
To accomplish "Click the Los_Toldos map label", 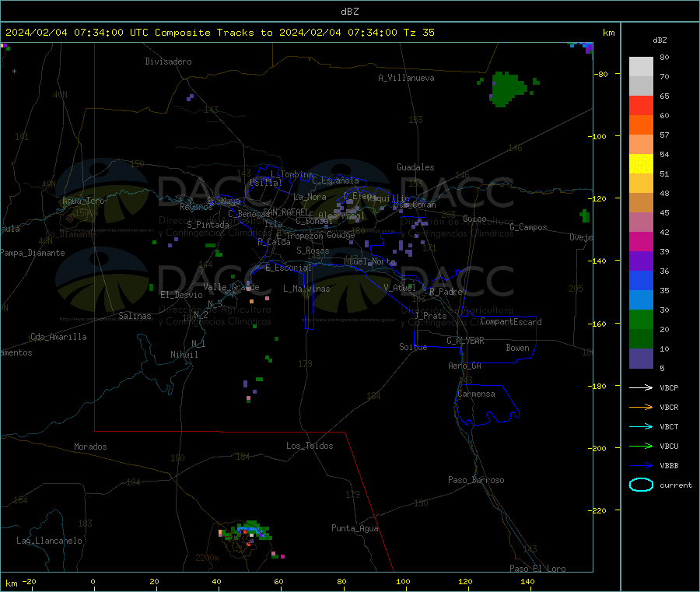I will 310,446.
